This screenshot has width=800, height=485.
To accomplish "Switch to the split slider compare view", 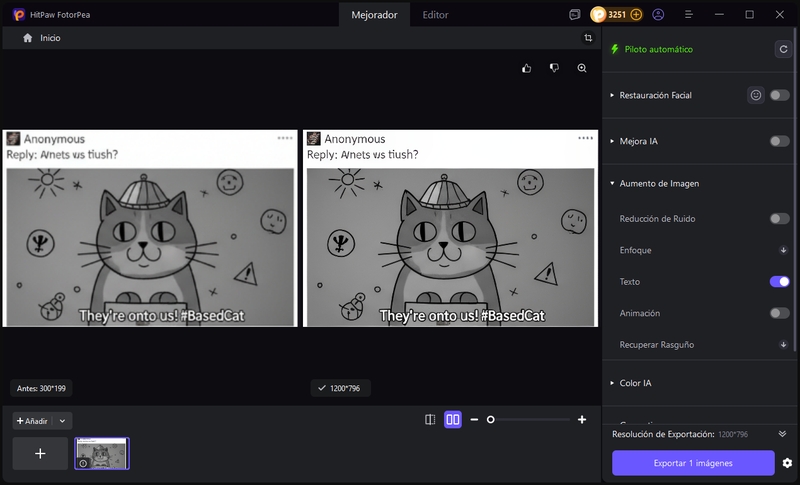I will (x=430, y=420).
